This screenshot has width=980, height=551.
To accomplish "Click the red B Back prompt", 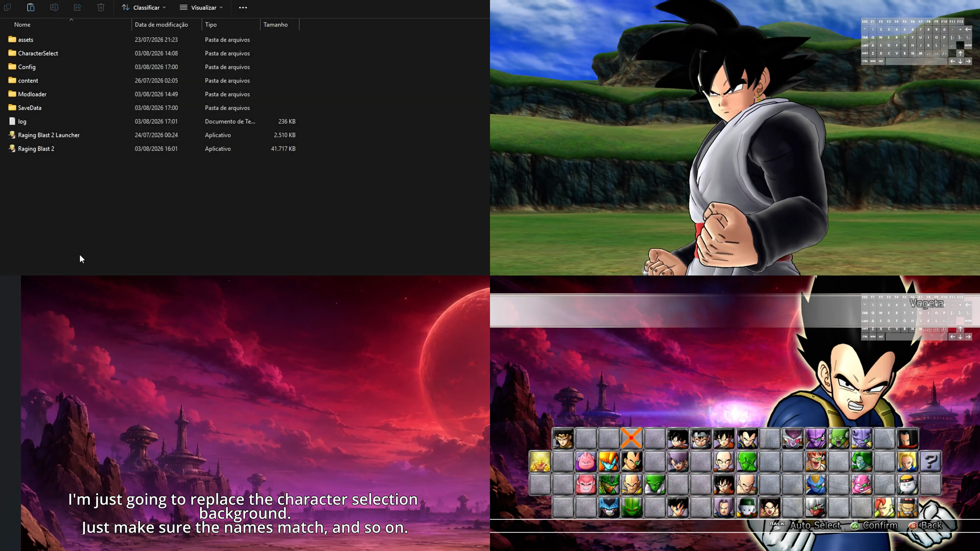I will coord(926,525).
